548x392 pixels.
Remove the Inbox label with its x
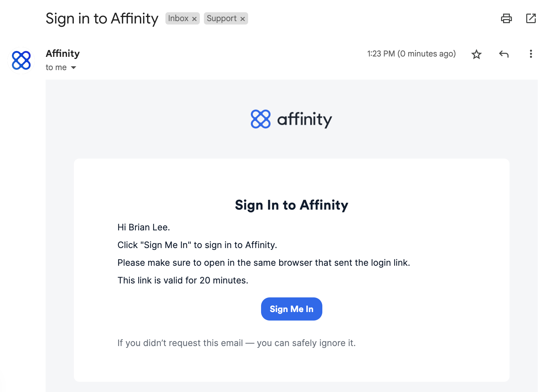(x=194, y=19)
